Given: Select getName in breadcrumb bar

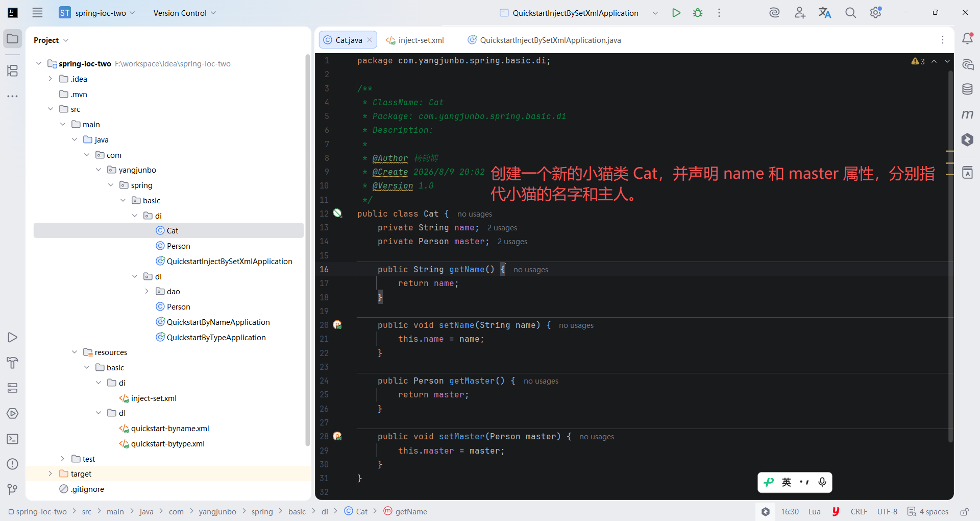Looking at the screenshot, I should [405, 511].
